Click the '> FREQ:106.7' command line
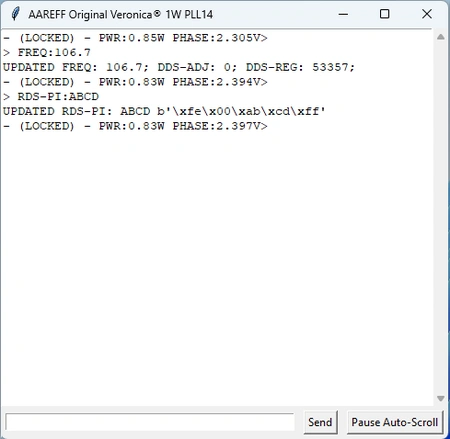The height and width of the screenshot is (439, 450). (47, 52)
